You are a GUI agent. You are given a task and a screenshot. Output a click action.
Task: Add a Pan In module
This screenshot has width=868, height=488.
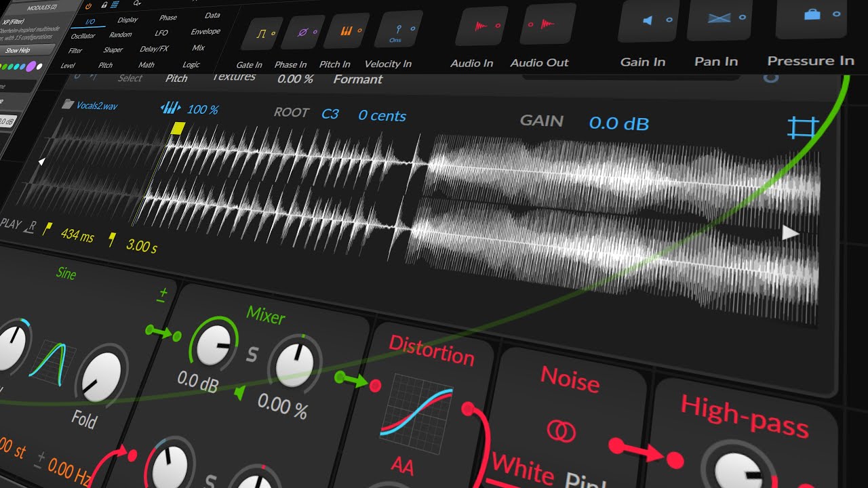click(719, 18)
